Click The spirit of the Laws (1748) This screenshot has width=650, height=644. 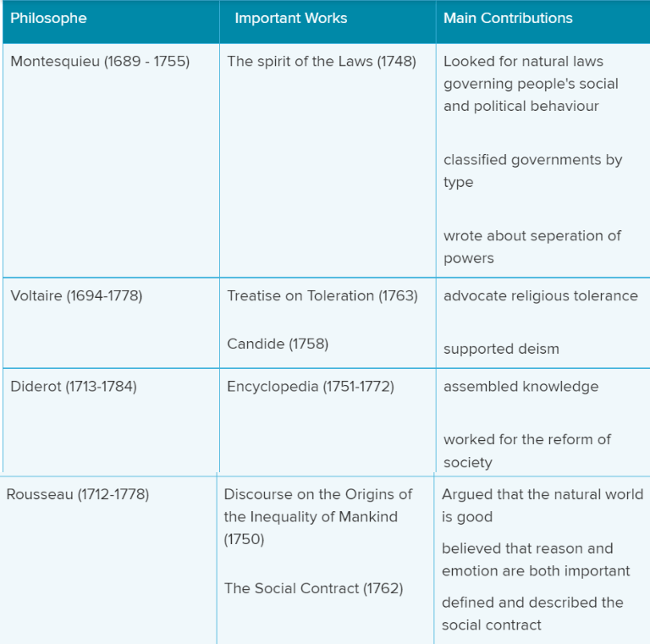[322, 62]
